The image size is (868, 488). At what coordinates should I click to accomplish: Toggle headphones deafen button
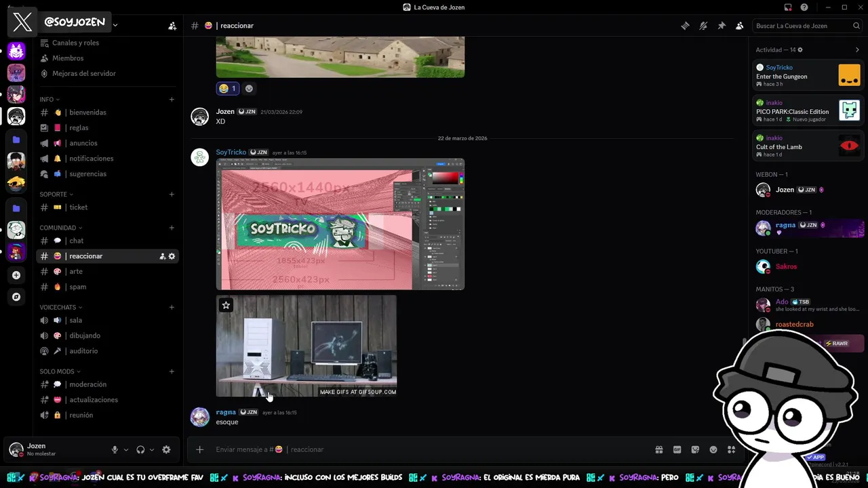pos(140,449)
